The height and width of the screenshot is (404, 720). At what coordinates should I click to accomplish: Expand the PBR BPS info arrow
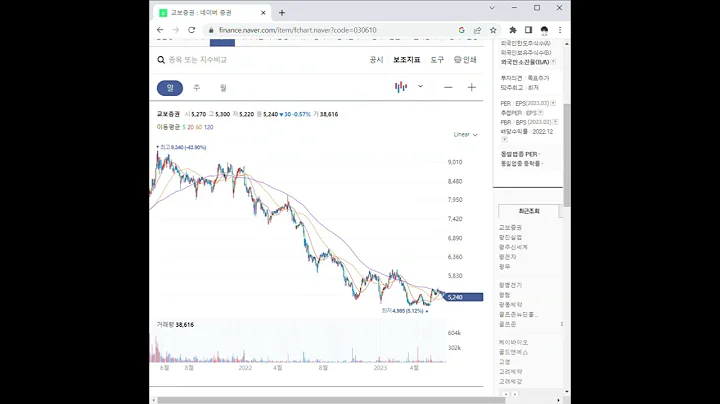[555, 122]
